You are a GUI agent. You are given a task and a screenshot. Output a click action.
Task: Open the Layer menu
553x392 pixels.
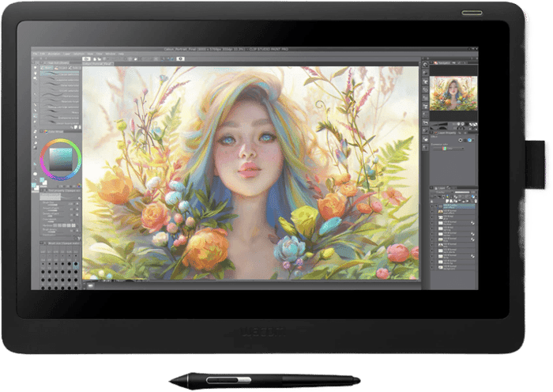coord(66,54)
